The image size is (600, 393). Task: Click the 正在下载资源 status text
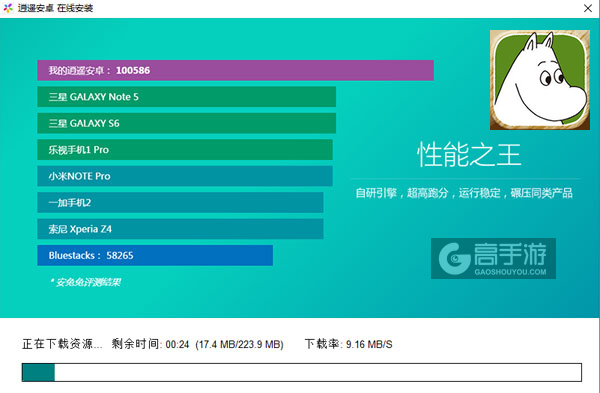tap(62, 344)
